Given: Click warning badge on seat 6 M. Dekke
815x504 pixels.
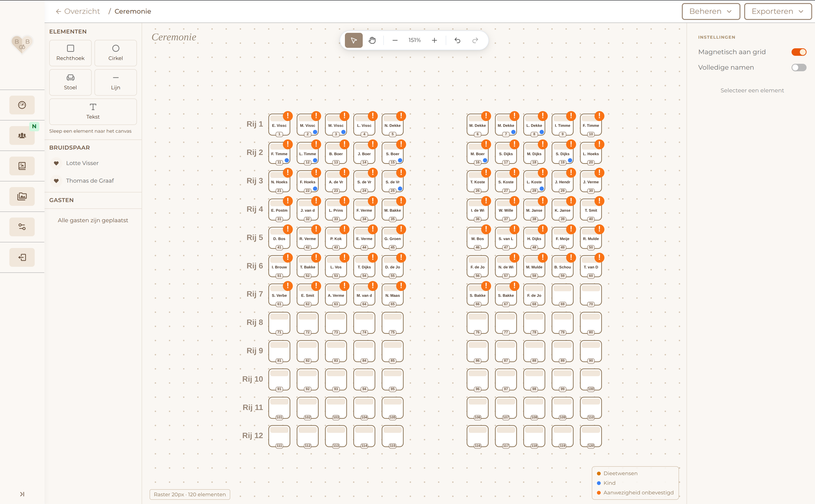Looking at the screenshot, I should point(486,116).
